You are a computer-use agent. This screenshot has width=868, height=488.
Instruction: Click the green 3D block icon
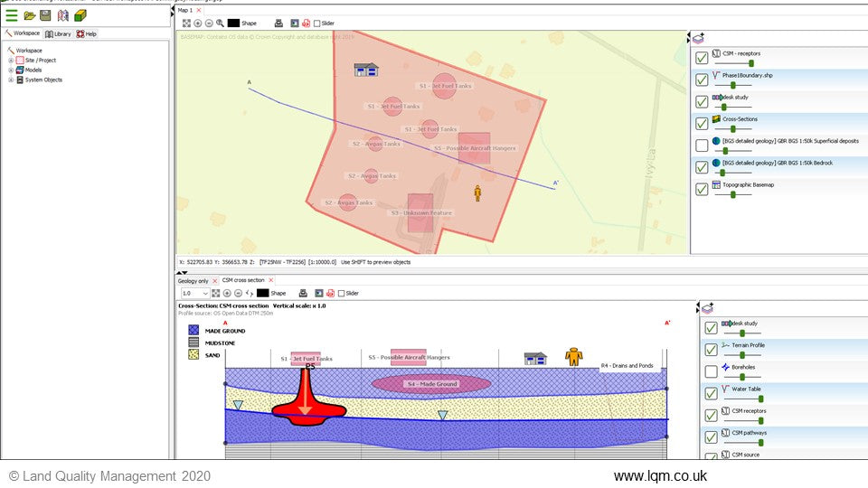(x=80, y=15)
